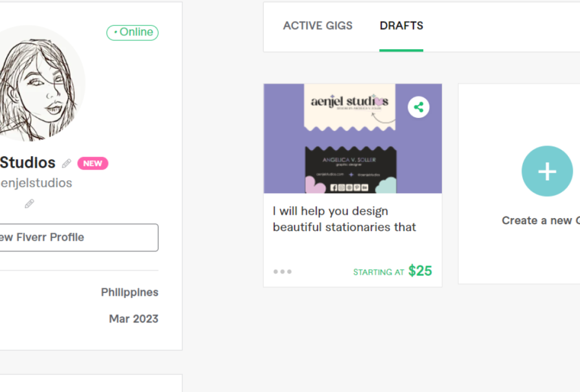Click the teal plus icon

547,171
